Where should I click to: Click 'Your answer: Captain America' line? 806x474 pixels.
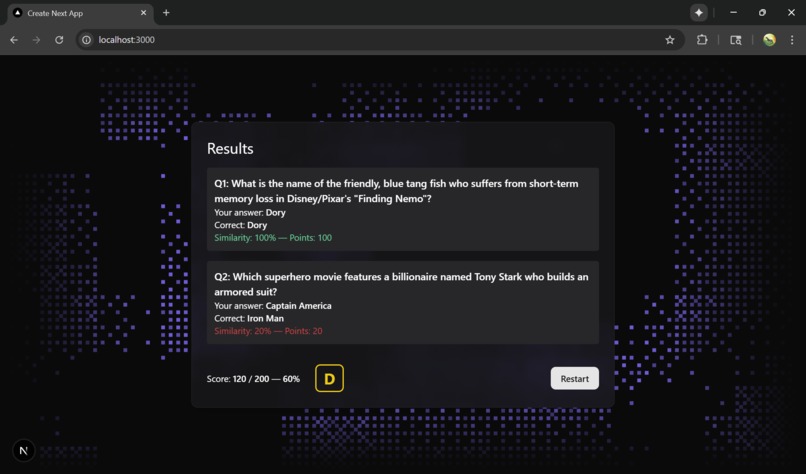273,305
